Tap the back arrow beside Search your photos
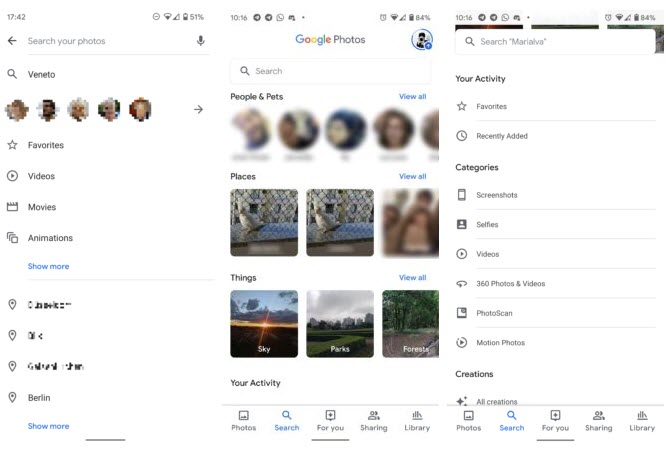The height and width of the screenshot is (450, 666). click(x=12, y=41)
